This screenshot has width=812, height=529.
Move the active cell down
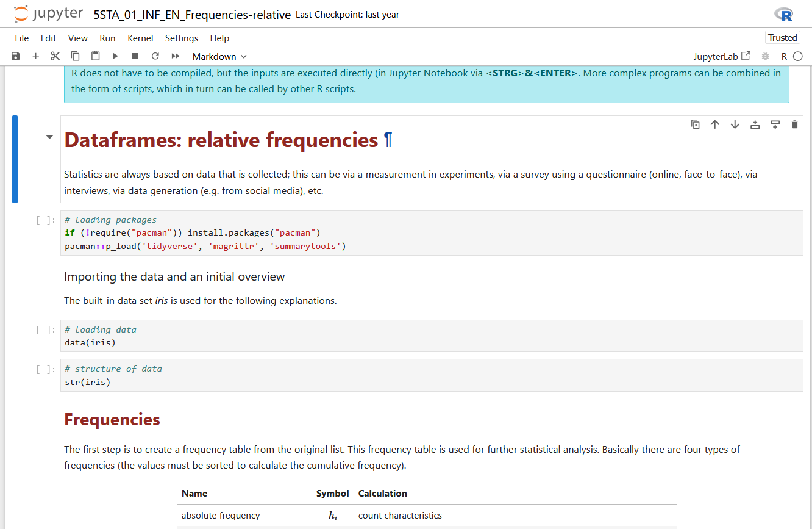735,124
